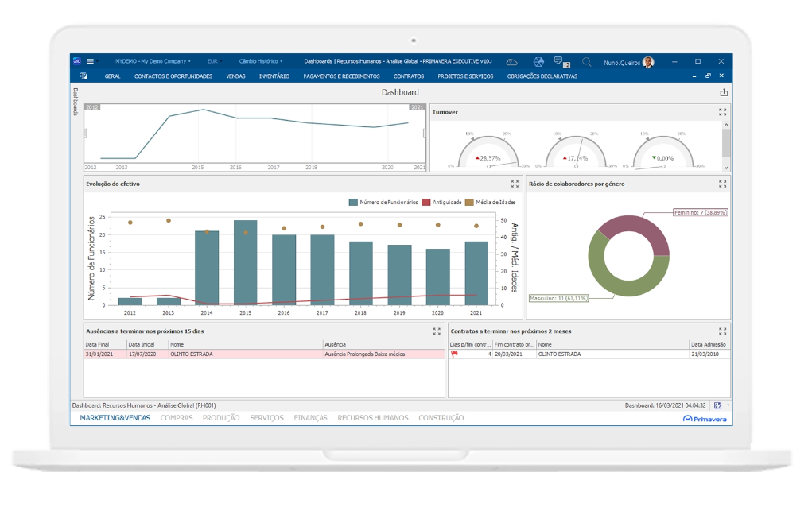Viewport: 812px width, 519px height.
Task: Open the hamburger menu in title bar
Action: coord(90,61)
